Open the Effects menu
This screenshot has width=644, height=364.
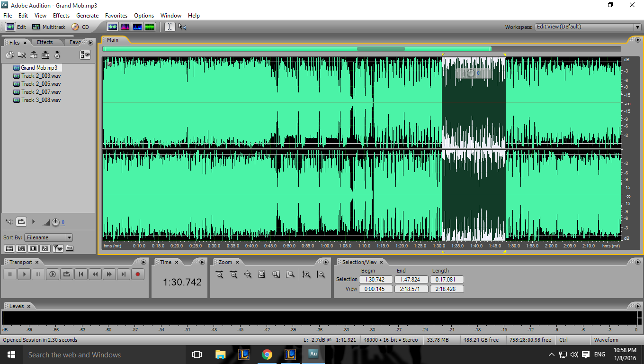click(x=61, y=16)
